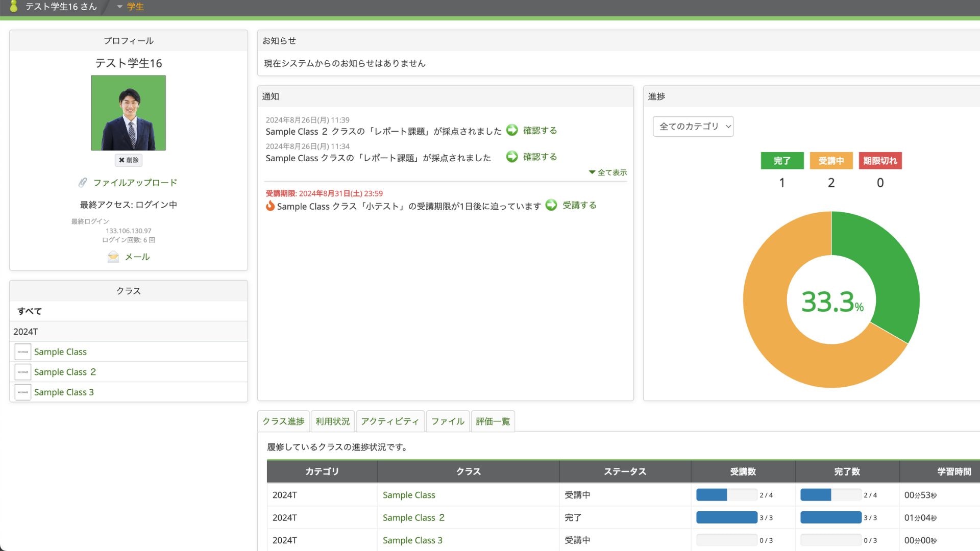Click the flame/urgent deadline icon
The image size is (980, 551).
(270, 206)
